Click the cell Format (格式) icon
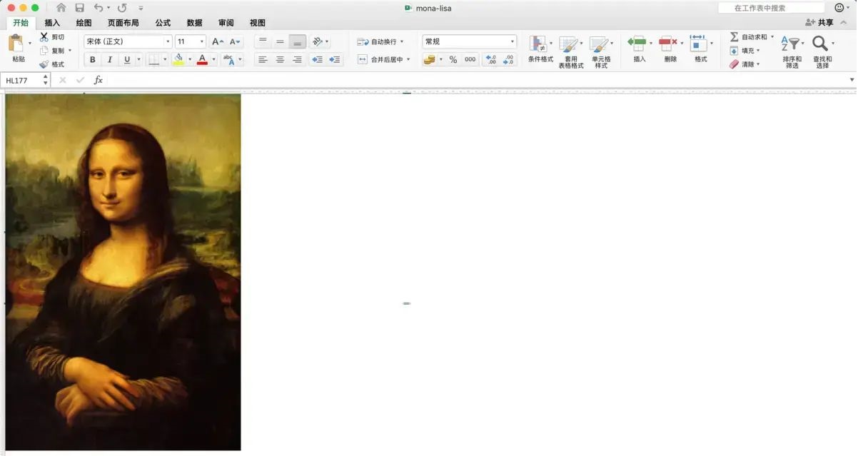Screen dimensions: 868x456 (697, 43)
